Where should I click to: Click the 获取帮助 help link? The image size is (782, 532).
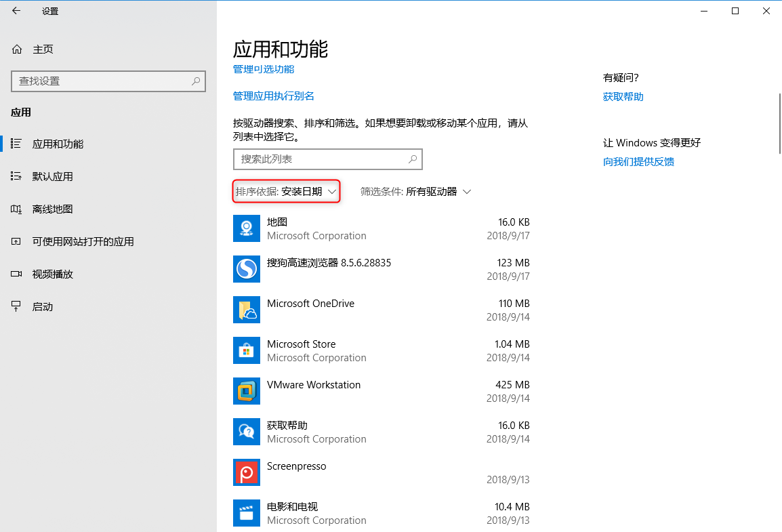tap(623, 97)
